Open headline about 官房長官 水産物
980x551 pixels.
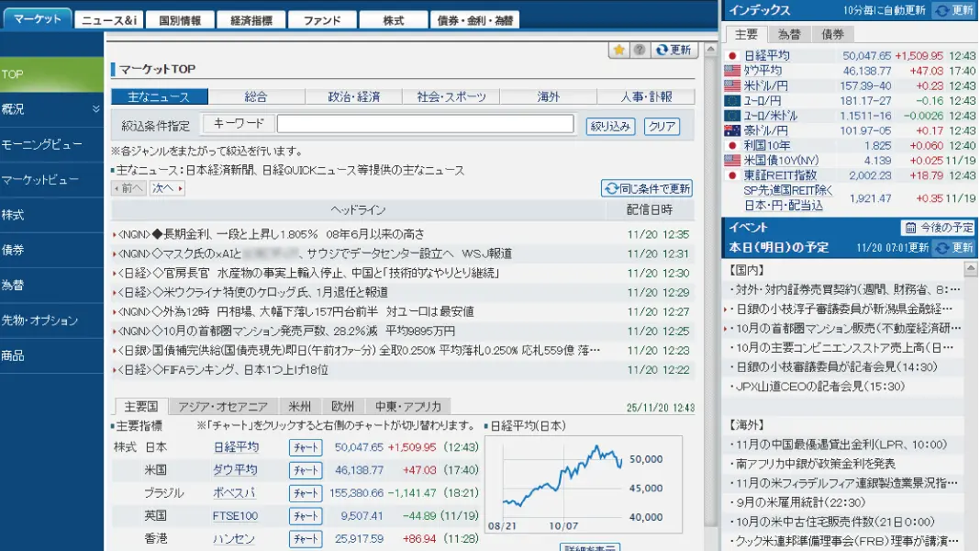click(307, 274)
